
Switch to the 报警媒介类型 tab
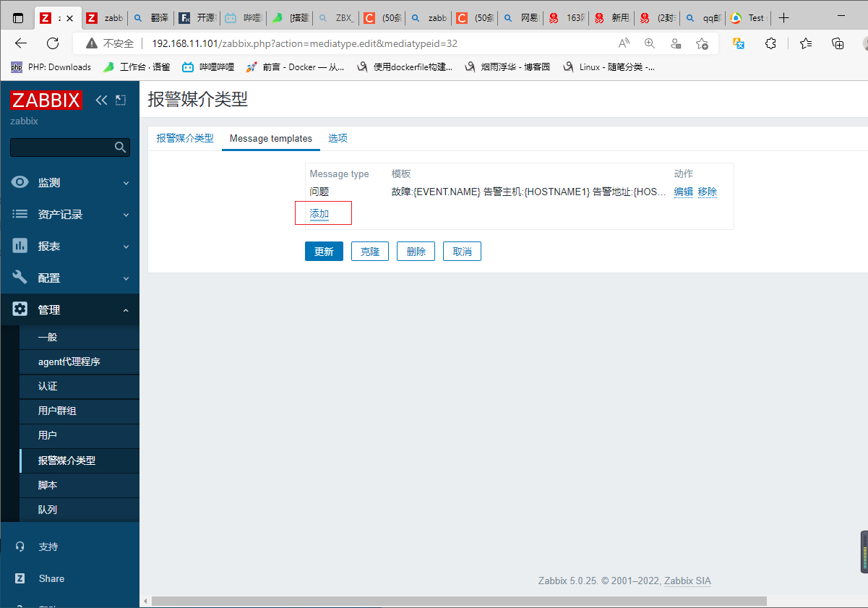(185, 138)
